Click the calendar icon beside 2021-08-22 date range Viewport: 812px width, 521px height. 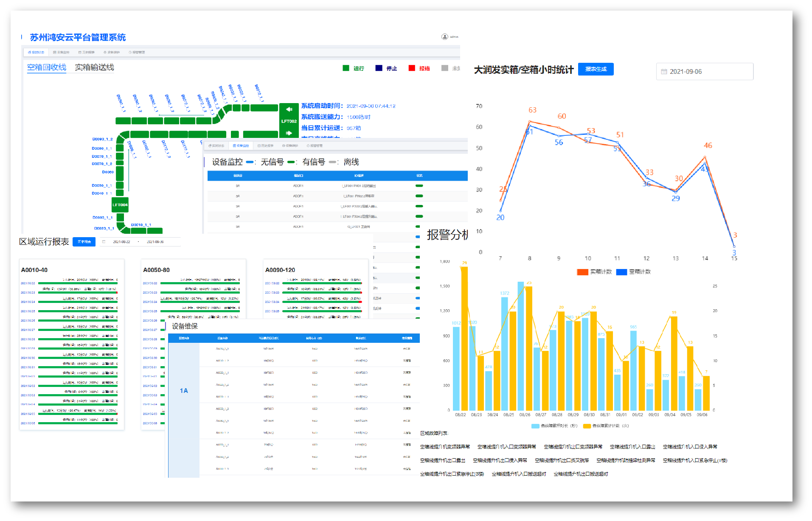coord(104,242)
